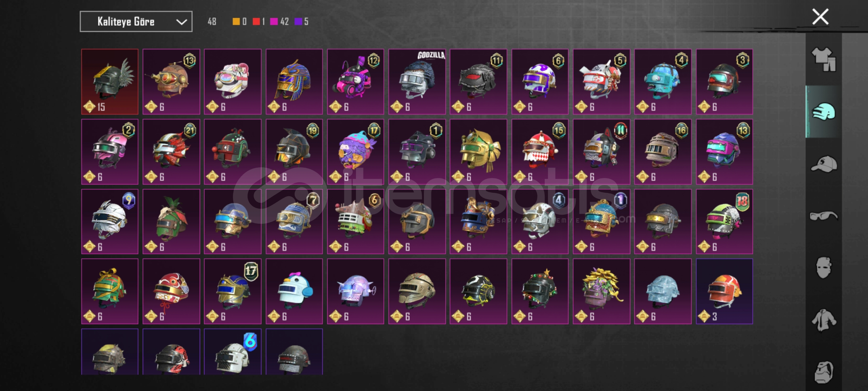Open the cap hat category icon

[x=824, y=164]
